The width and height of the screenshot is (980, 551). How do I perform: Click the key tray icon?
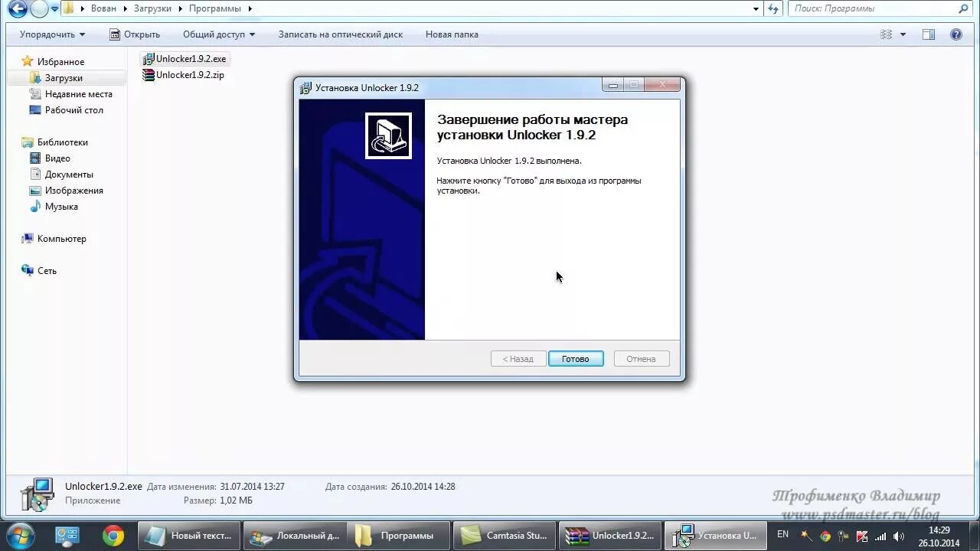[844, 536]
